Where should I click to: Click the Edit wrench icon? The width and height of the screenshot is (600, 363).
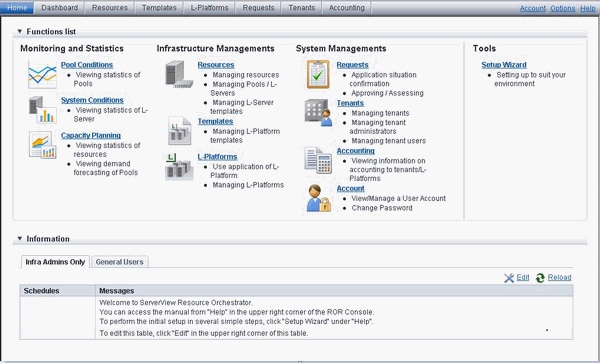[509, 278]
